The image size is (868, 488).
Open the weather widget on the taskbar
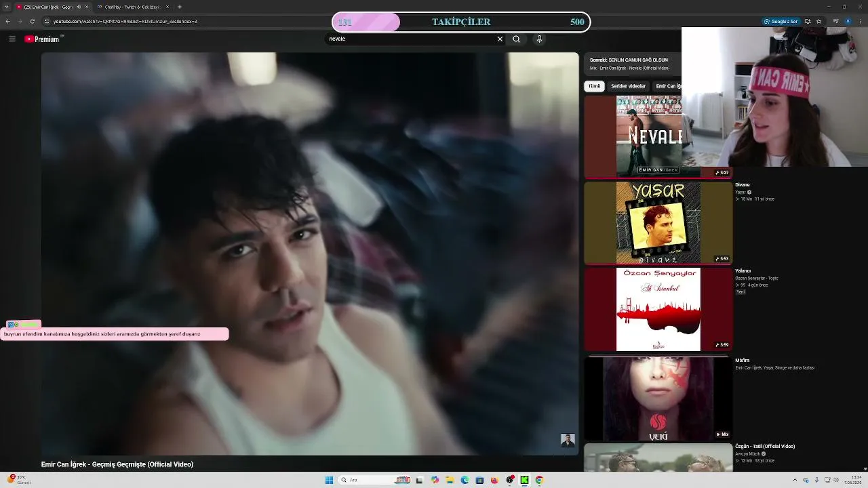19,480
